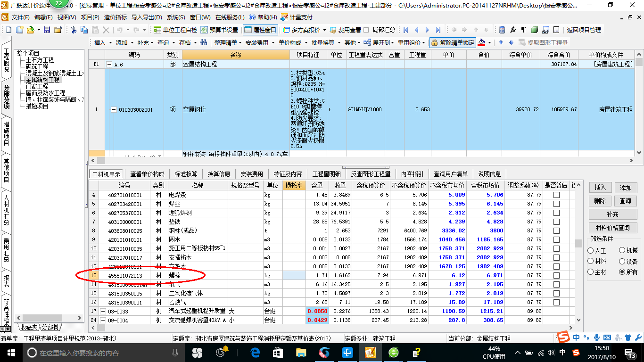Click the 删除 button in right panel
Image resolution: width=644 pixels, height=362 pixels.
click(x=600, y=201)
